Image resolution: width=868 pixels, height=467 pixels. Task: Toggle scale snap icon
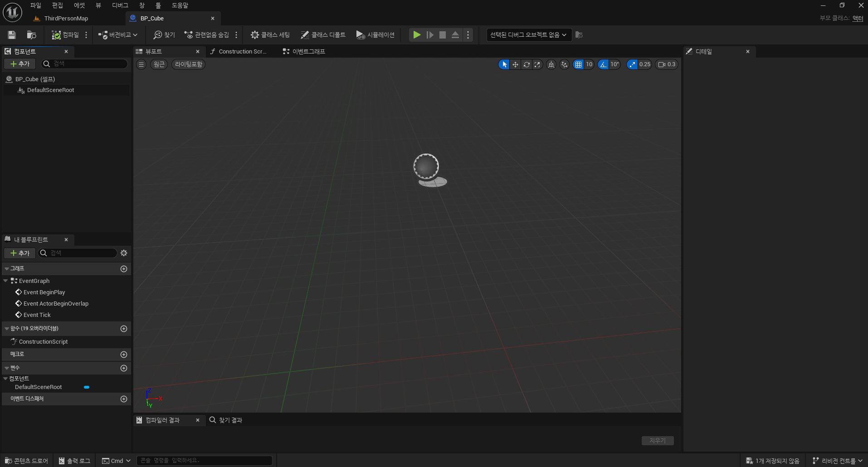click(x=632, y=64)
